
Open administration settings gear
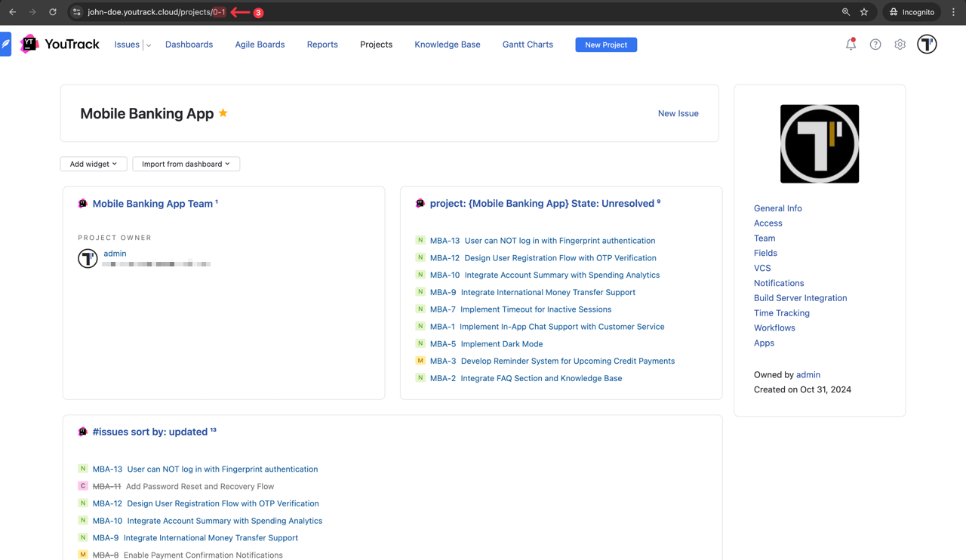pos(900,45)
